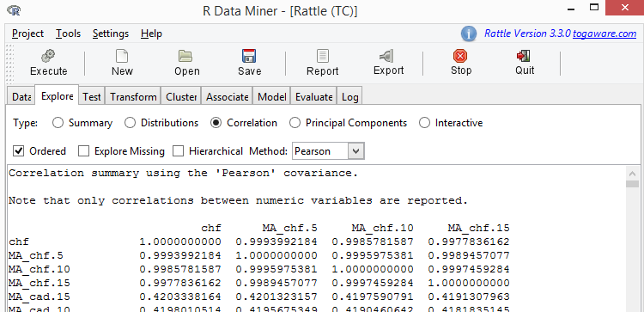Screen dimensions: 644x312
Task: Click the Execute gear icon
Action: pyautogui.click(x=48, y=56)
